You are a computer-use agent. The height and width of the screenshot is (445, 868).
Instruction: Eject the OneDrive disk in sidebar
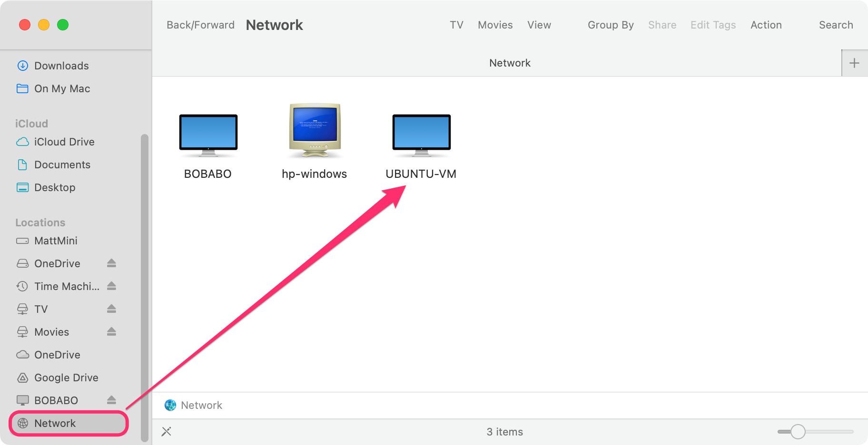coord(111,263)
